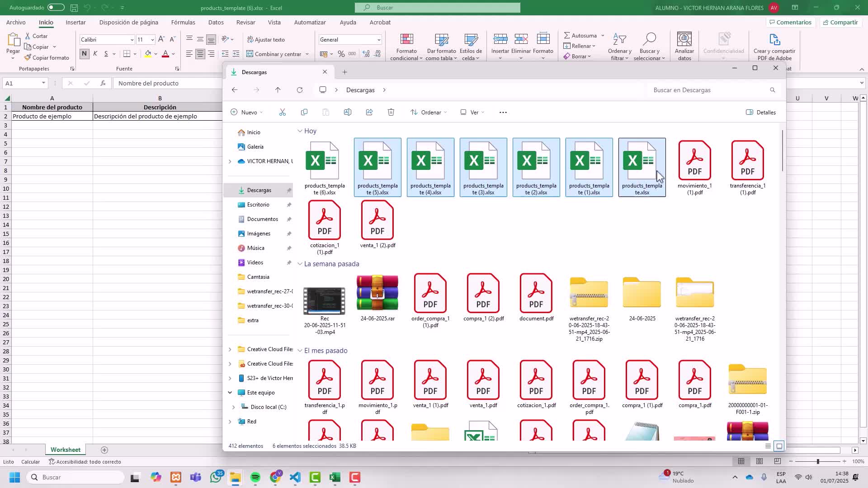Select movimiento_1 (1).pdf file
The image size is (868, 488).
695,168
